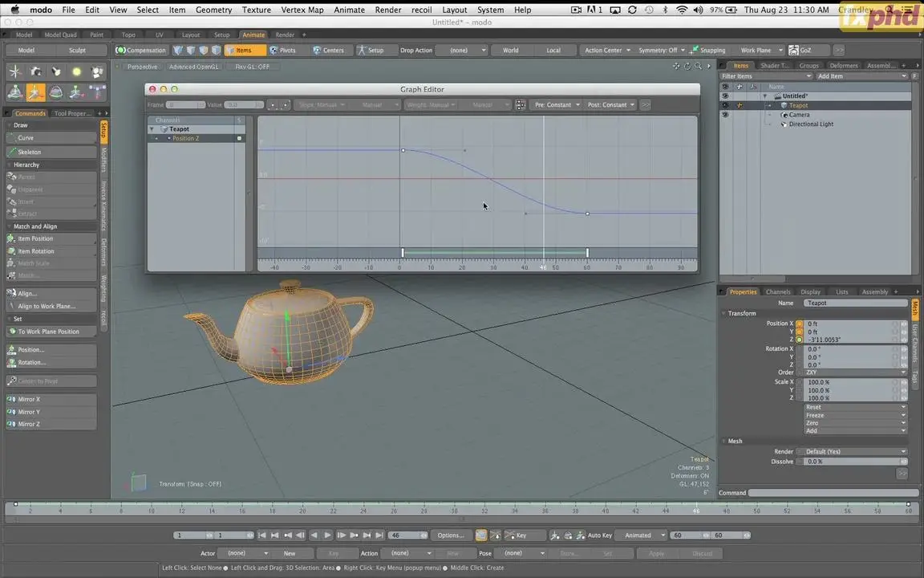Click the World coordinate button

pos(510,50)
